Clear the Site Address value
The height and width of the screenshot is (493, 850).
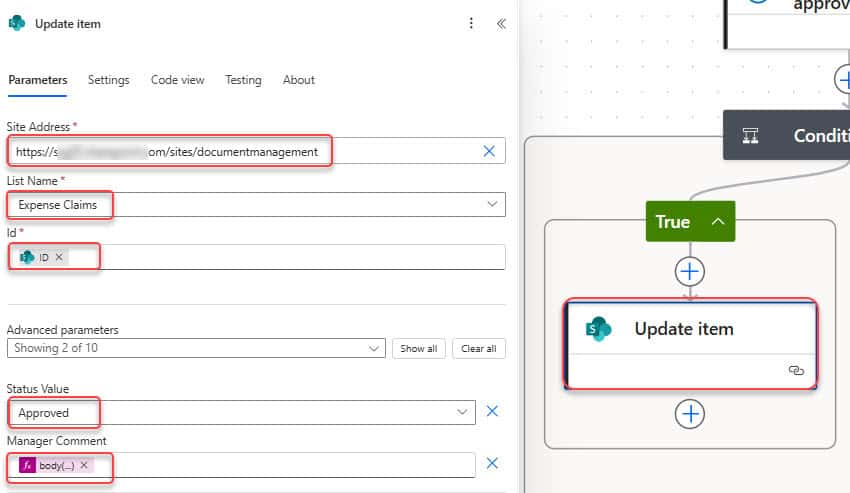click(489, 151)
